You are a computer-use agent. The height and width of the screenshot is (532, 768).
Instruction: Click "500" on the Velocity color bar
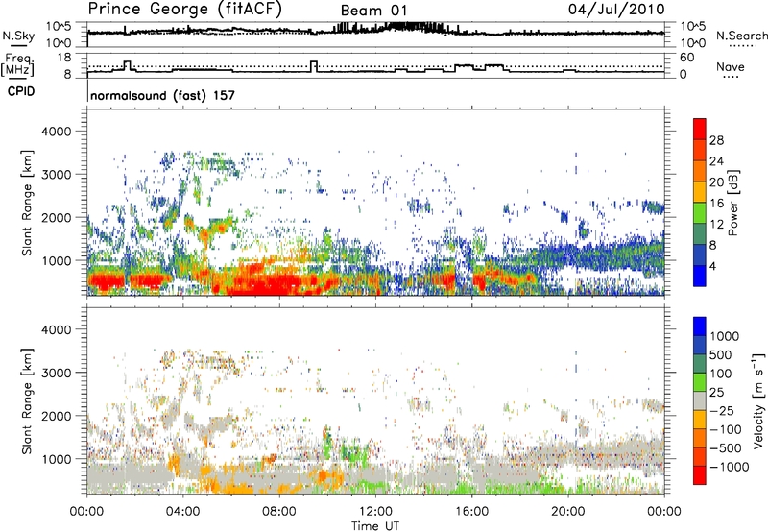(x=721, y=354)
